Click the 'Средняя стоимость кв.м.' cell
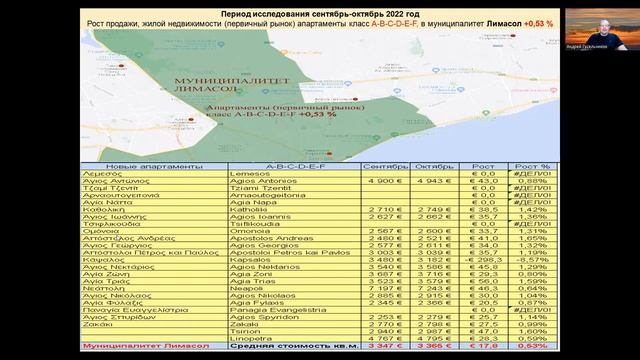This screenshot has height=360, width=640. 295,346
